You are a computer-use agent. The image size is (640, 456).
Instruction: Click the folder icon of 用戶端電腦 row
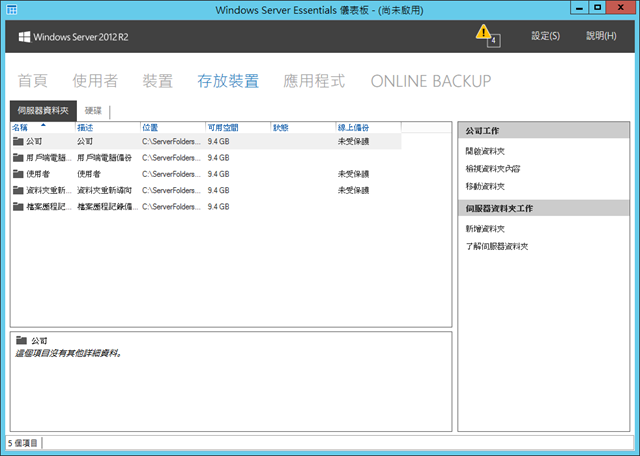point(18,158)
